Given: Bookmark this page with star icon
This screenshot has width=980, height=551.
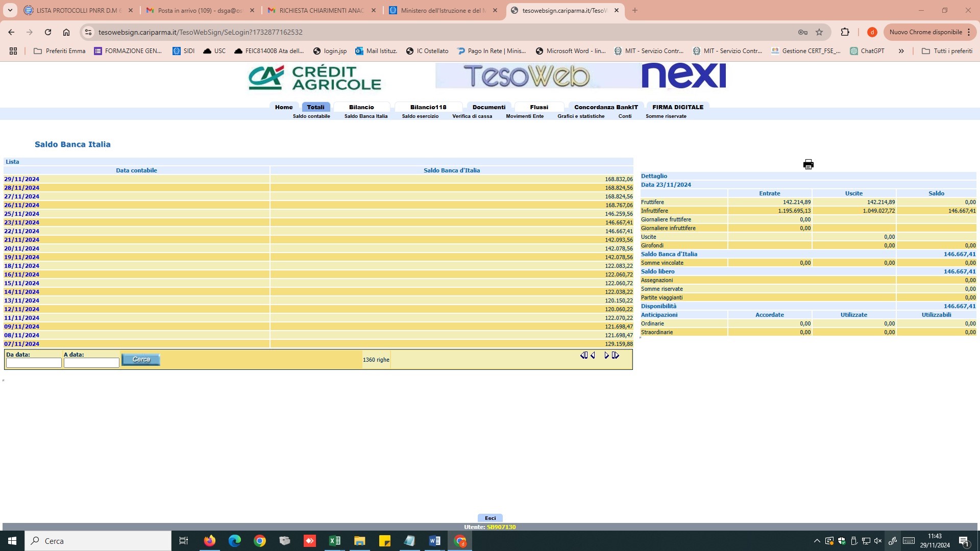Looking at the screenshot, I should click(x=819, y=32).
